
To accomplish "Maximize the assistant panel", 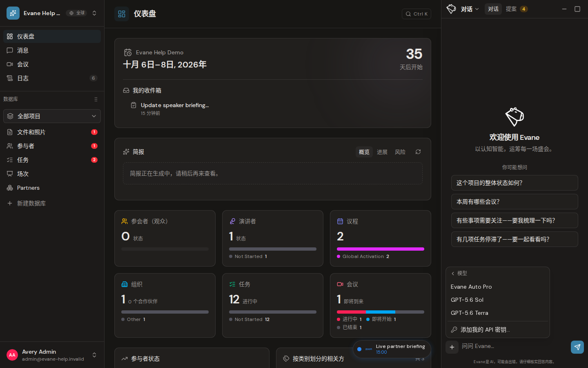I will click(x=577, y=9).
